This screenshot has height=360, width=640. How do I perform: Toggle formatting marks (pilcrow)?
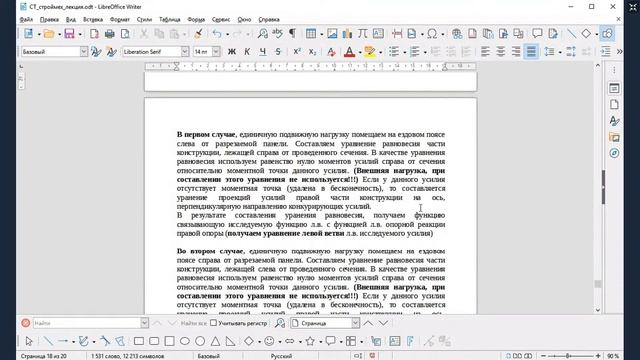tap(293, 33)
